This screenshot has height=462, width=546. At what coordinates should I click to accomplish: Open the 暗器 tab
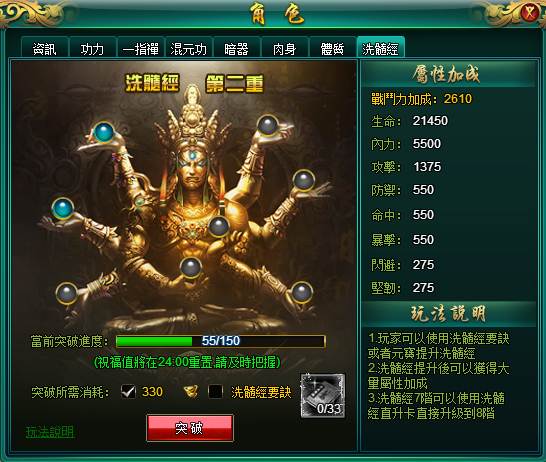pos(237,47)
